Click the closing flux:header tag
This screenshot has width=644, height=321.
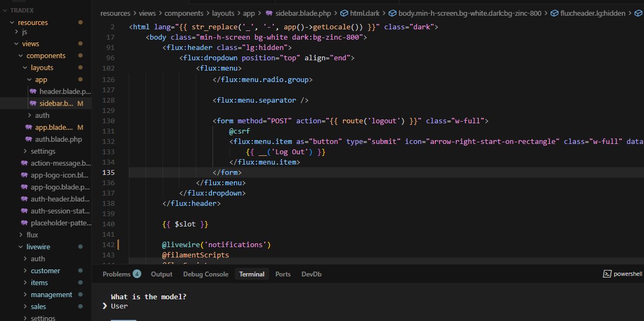coord(191,203)
